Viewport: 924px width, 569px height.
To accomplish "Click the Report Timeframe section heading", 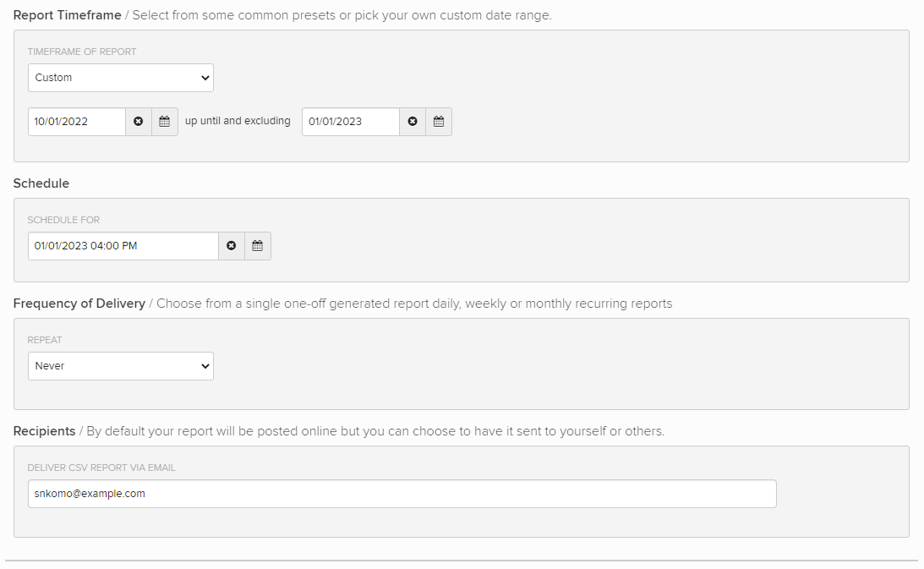I will click(x=67, y=15).
